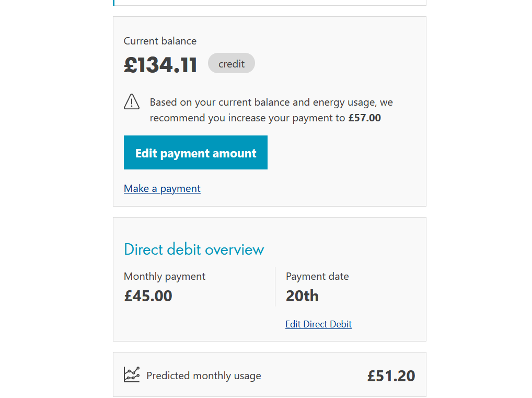
Task: Click the Monthly payment label
Action: point(165,276)
